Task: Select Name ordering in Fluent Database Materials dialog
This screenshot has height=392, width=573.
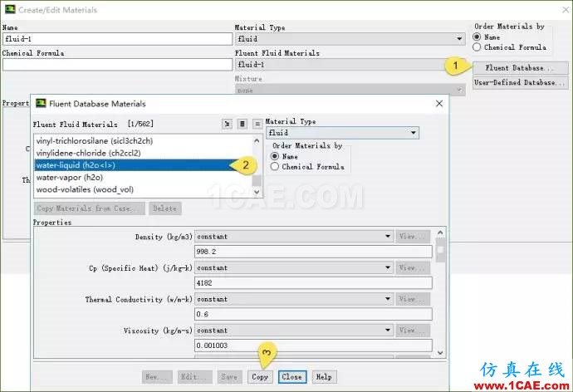Action: pyautogui.click(x=274, y=156)
